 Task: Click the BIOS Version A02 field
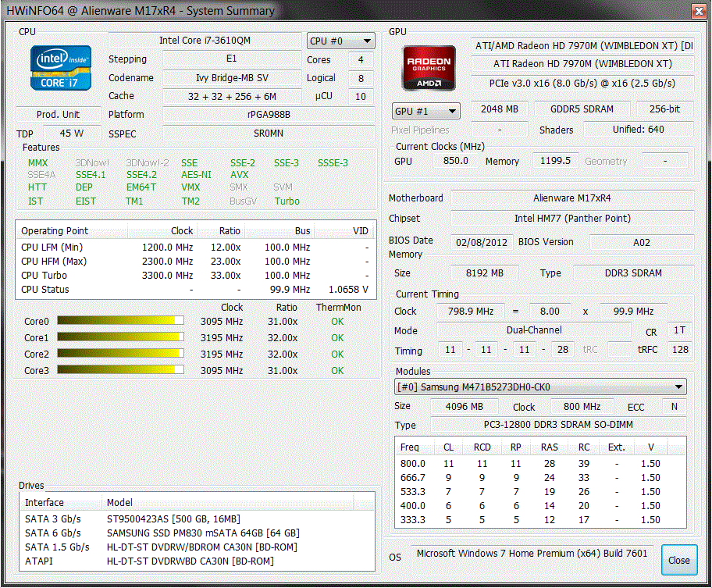pyautogui.click(x=642, y=242)
